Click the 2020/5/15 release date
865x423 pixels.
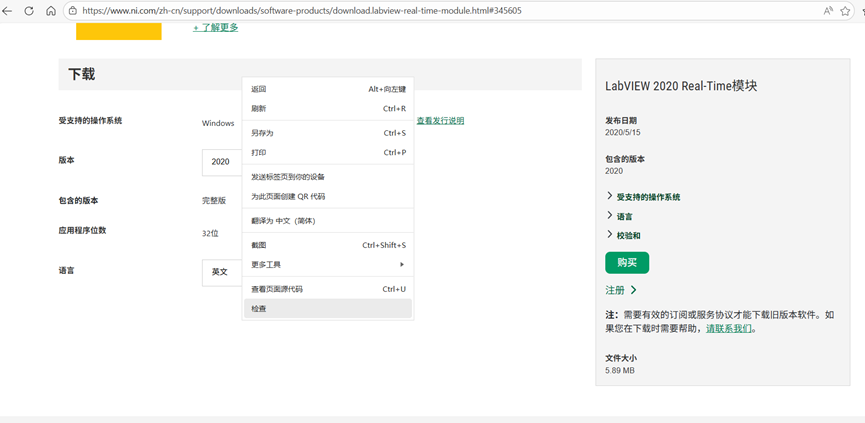pyautogui.click(x=623, y=132)
